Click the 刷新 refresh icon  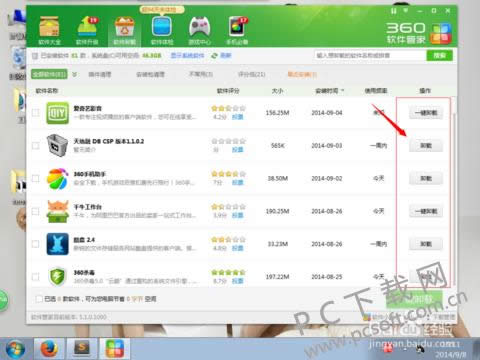214,56
